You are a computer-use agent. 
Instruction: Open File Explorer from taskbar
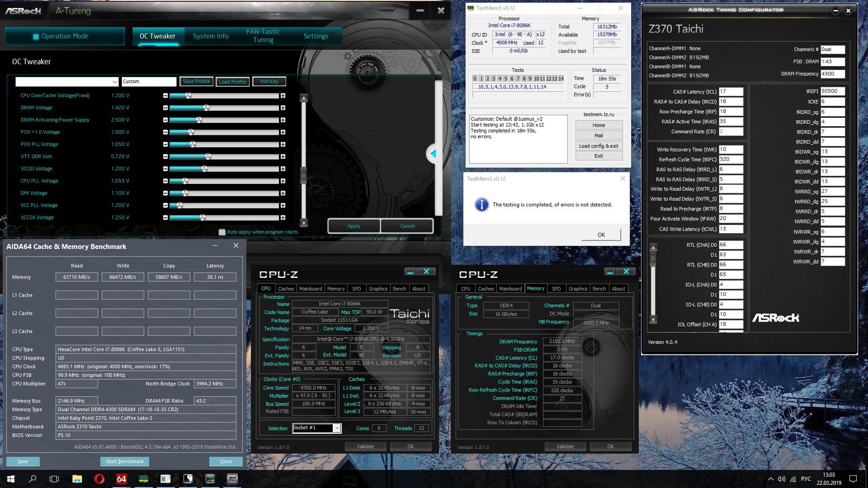coord(77,479)
